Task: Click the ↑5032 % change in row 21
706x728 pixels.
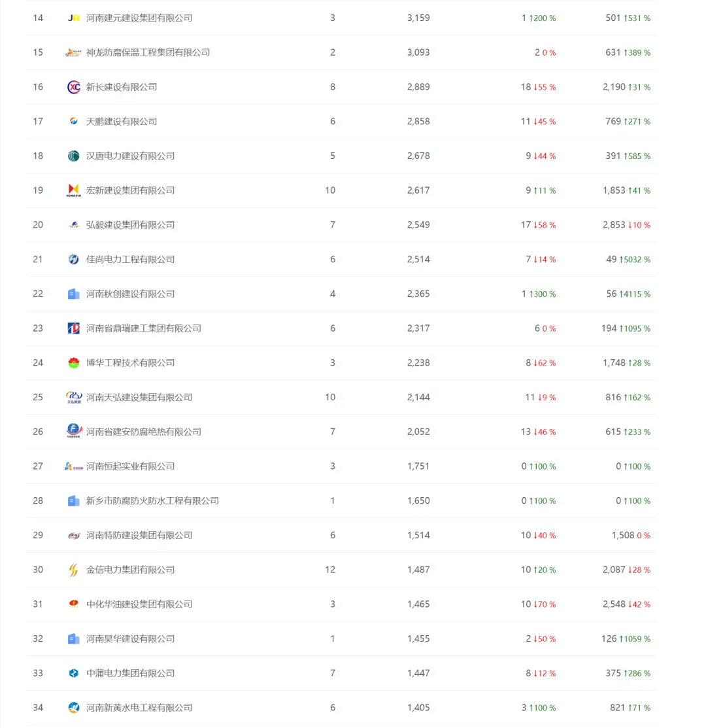Action: coord(635,260)
